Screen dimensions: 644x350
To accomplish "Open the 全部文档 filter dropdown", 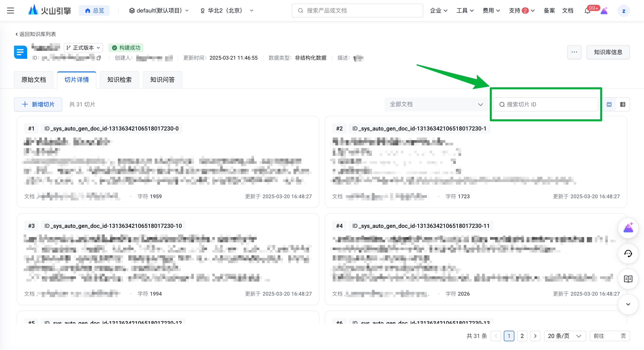I will tap(437, 104).
